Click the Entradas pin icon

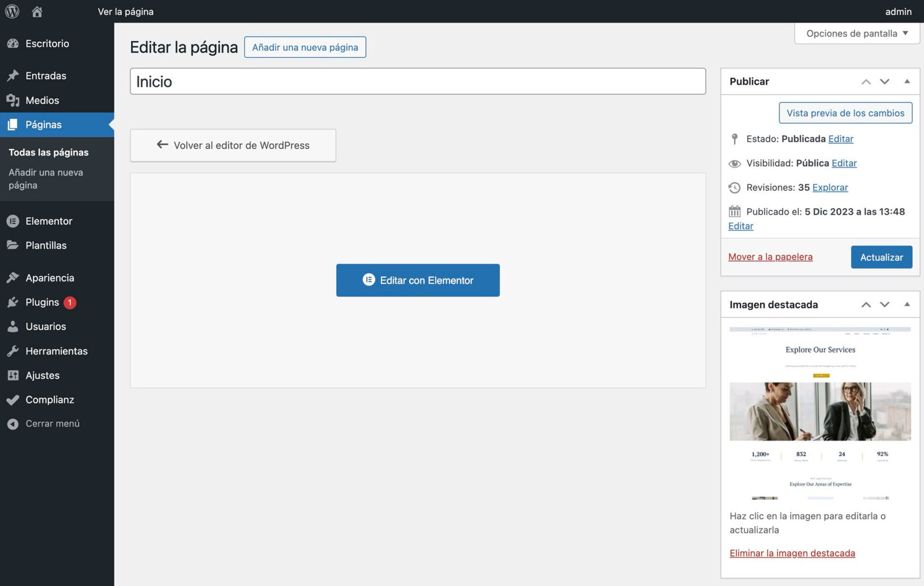13,76
